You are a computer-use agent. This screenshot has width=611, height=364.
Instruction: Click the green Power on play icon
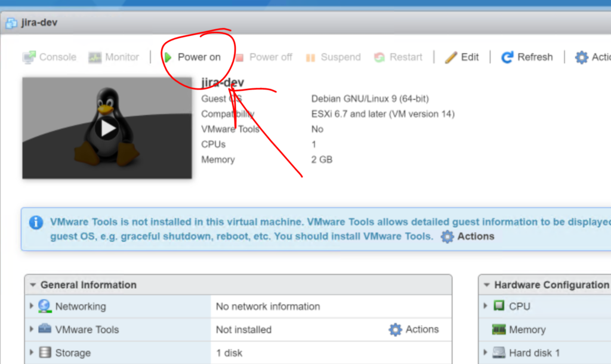168,57
